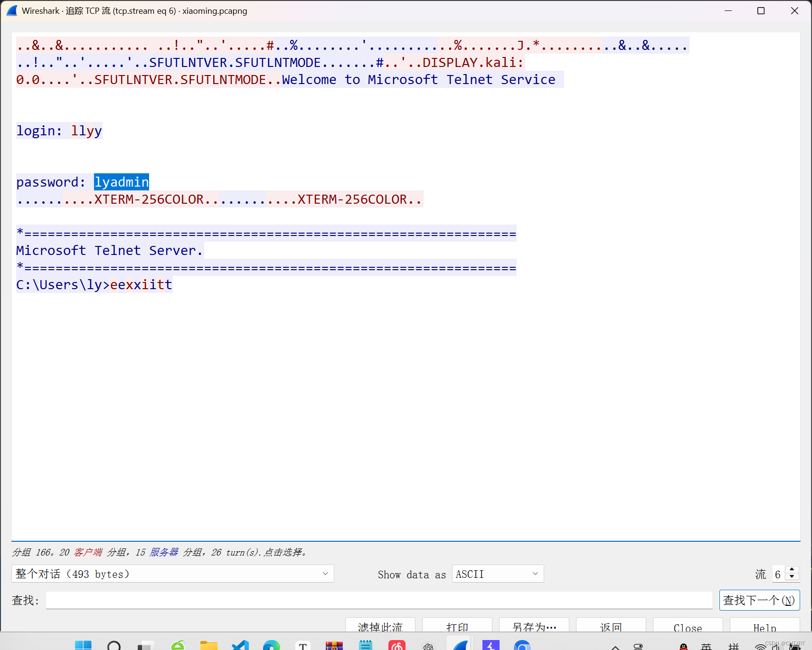This screenshot has width=812, height=650.
Task: Minimize the Wireshark TCP stream window
Action: click(728, 10)
